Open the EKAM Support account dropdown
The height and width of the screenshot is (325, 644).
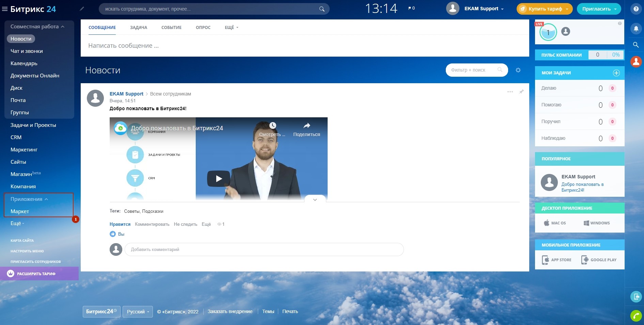coord(484,9)
